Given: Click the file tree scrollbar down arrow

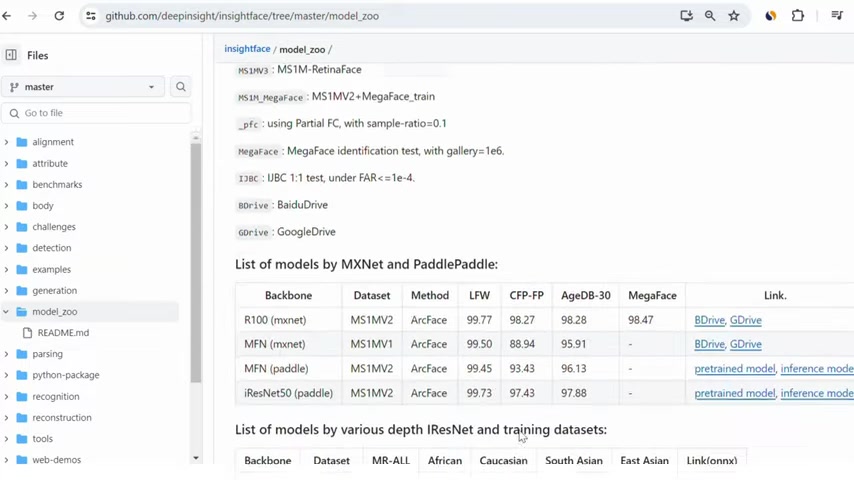Looking at the screenshot, I should tap(196, 459).
